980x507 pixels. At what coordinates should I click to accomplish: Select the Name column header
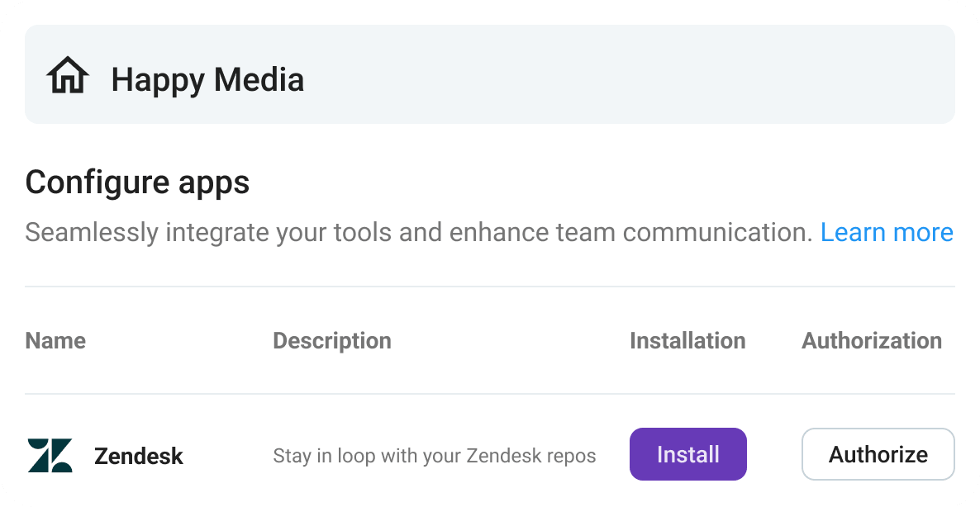coord(55,340)
